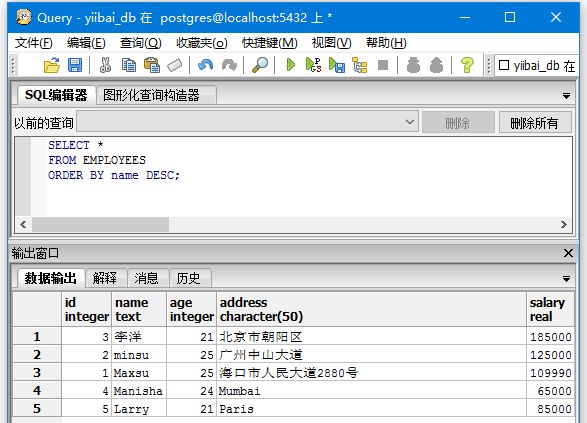
Task: Click the Explain query icon
Action: coord(360,66)
